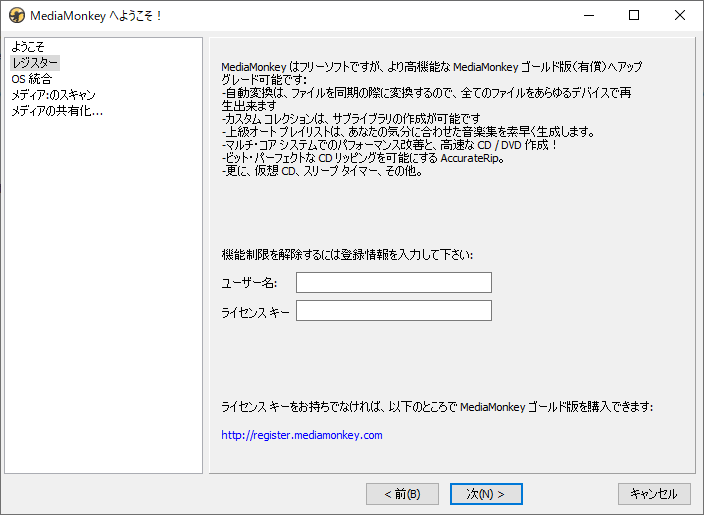Click the ライセンス キー label
704x515 pixels.
click(255, 312)
